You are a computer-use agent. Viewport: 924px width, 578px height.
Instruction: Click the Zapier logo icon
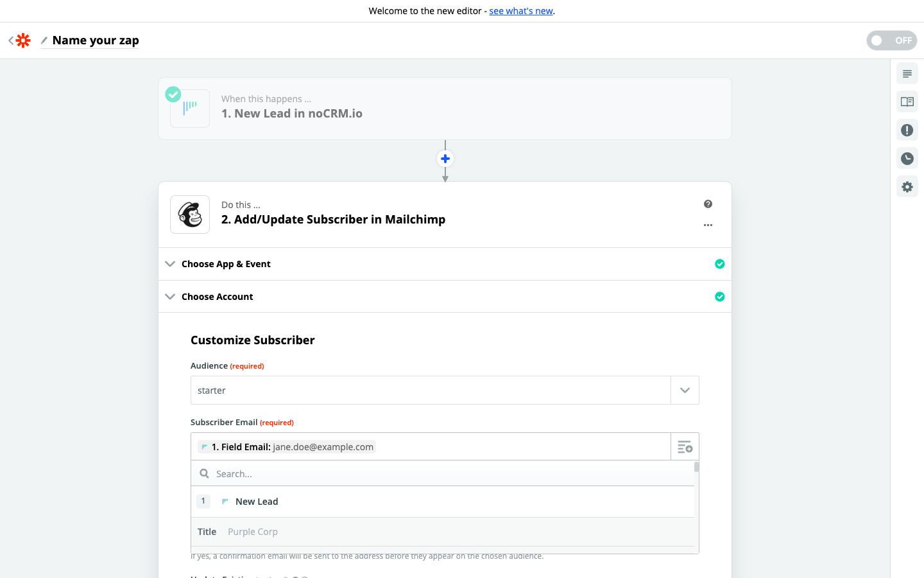23,40
